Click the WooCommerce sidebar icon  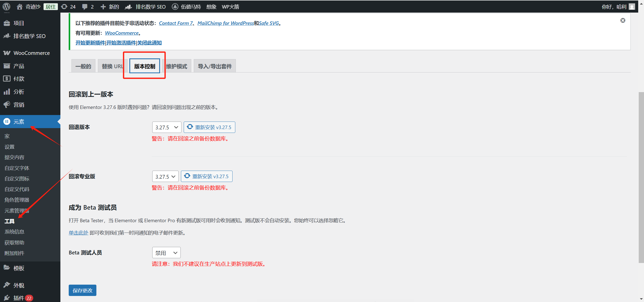(x=7, y=53)
